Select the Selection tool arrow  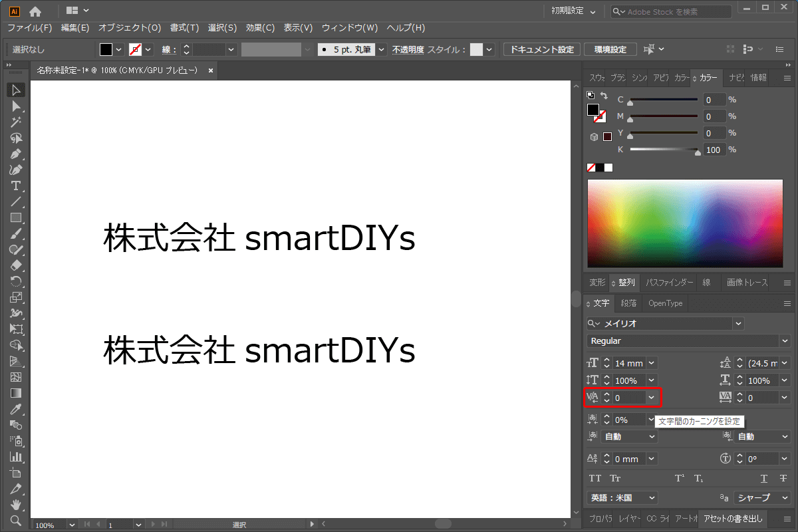click(17, 90)
